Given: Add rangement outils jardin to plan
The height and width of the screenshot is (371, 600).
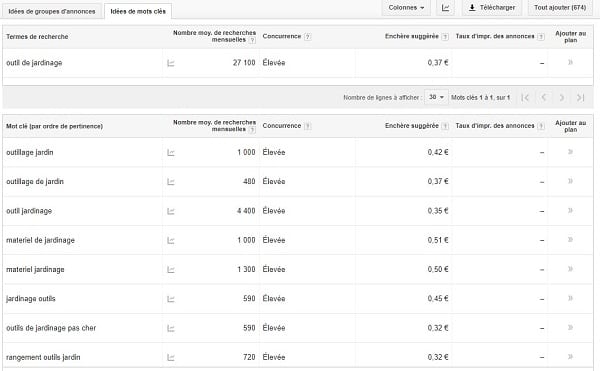Looking at the screenshot, I should tap(570, 356).
